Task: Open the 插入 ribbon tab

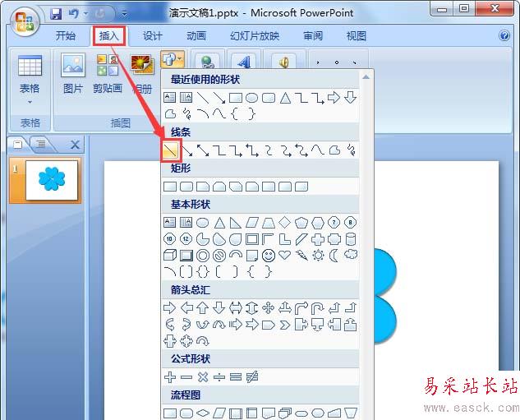Action: point(108,36)
